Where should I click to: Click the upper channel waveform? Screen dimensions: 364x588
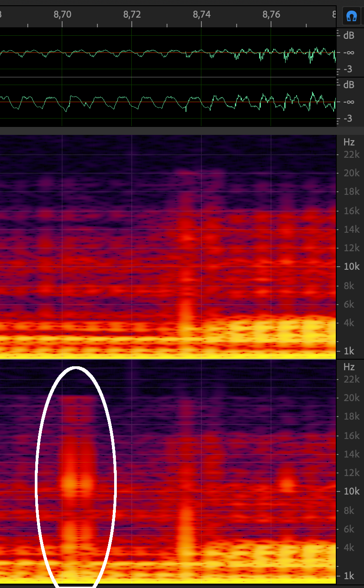167,53
